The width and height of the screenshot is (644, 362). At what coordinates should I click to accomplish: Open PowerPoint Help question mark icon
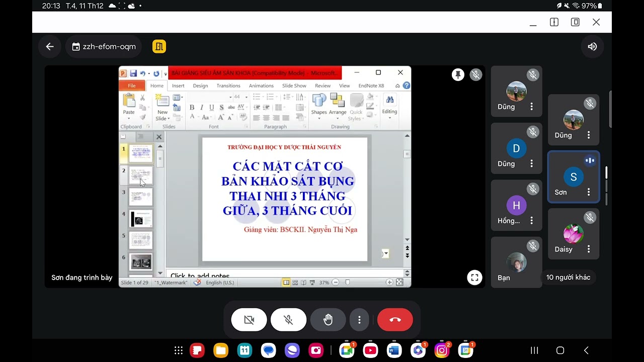point(407,85)
